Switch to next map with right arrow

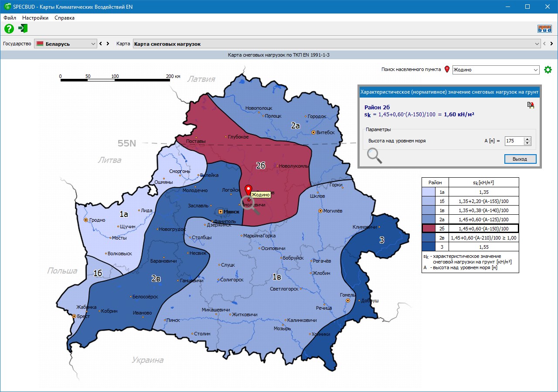coord(551,44)
